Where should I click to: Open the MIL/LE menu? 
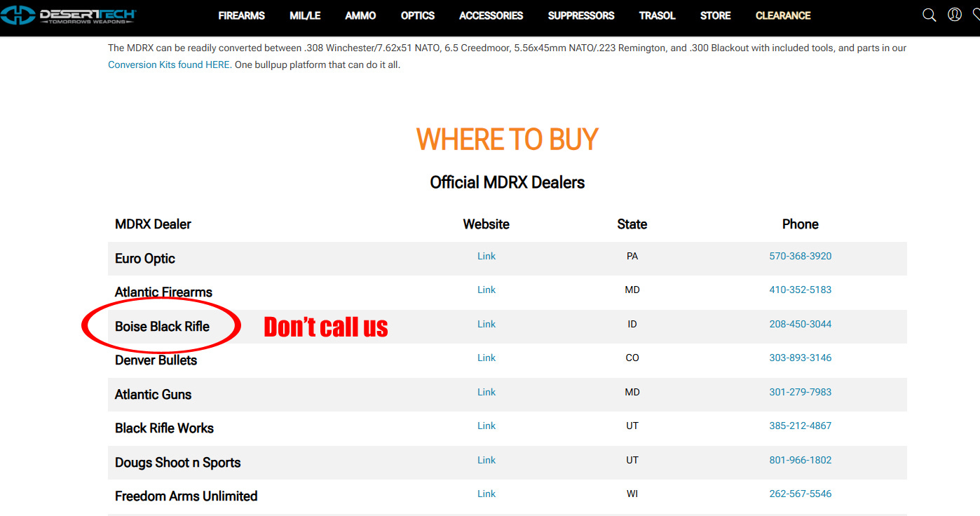305,15
